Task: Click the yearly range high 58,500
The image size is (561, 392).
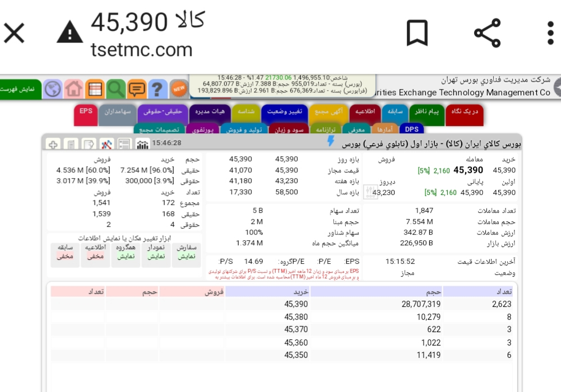Action: point(286,192)
